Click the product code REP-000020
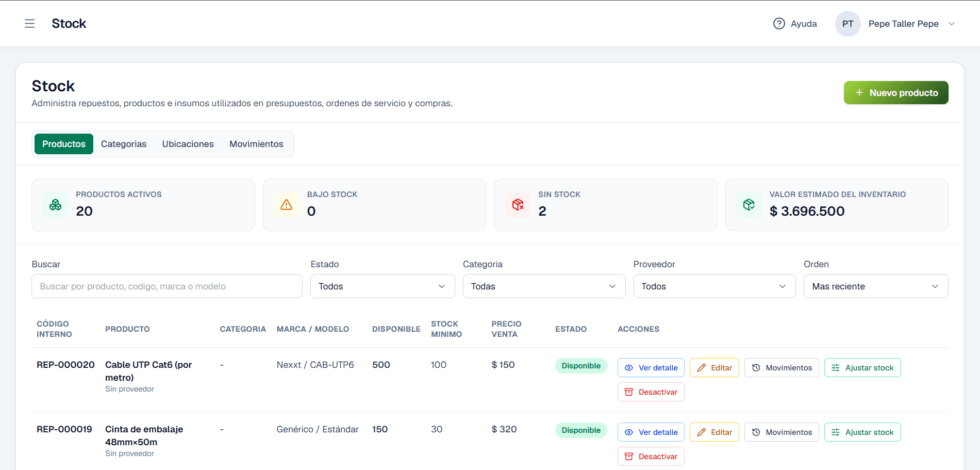980x470 pixels. point(65,365)
